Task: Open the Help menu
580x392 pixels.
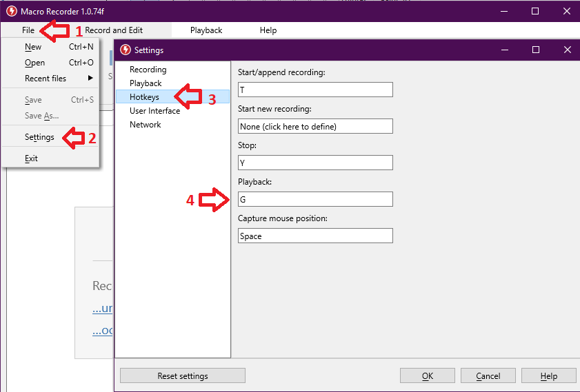Action: [x=268, y=30]
